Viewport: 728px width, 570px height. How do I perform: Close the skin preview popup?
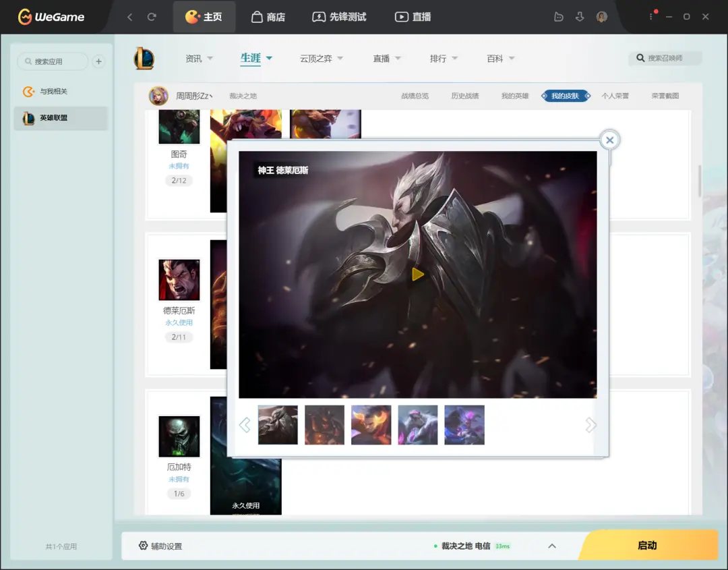click(609, 140)
